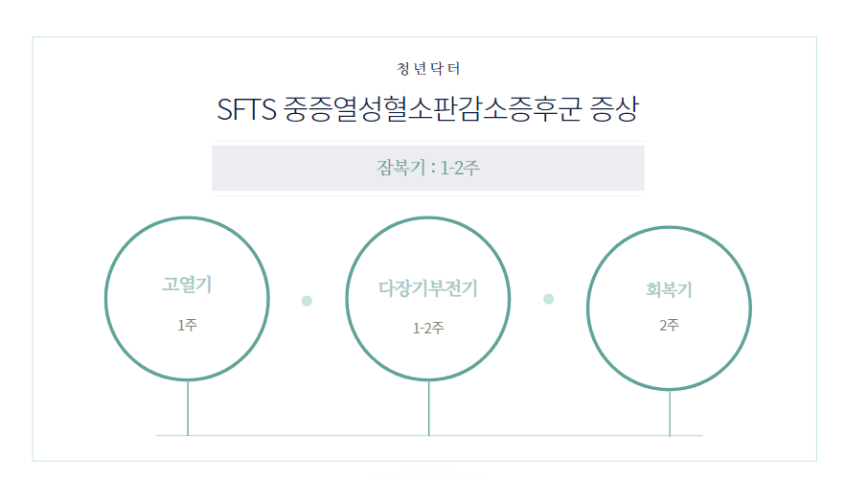Click the word SFTS in the title
The width and height of the screenshot is (868, 479).
pos(246,110)
